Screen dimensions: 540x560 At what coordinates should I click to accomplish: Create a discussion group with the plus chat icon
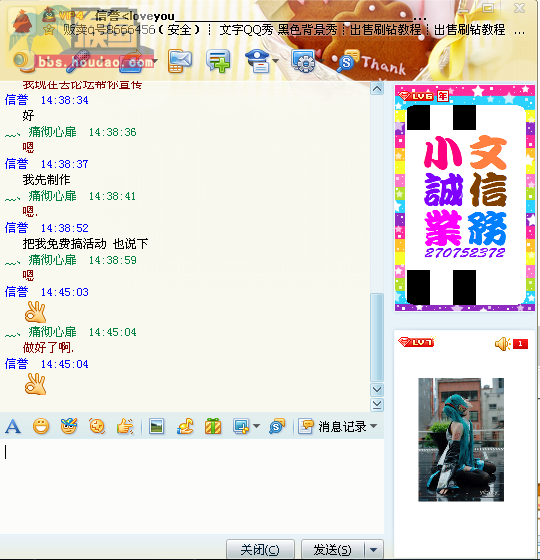point(218,61)
